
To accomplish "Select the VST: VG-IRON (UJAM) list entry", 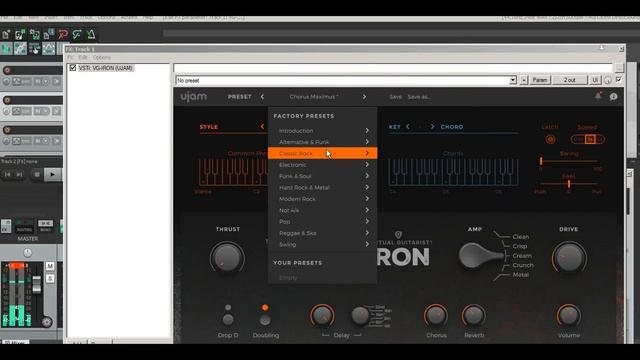I will pyautogui.click(x=106, y=68).
